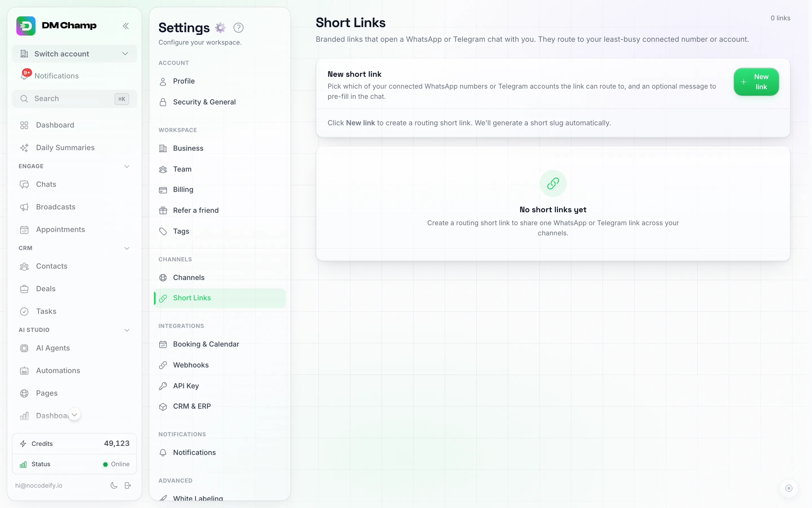812x508 pixels.
Task: Click the Appointments calendar icon
Action: point(24,230)
